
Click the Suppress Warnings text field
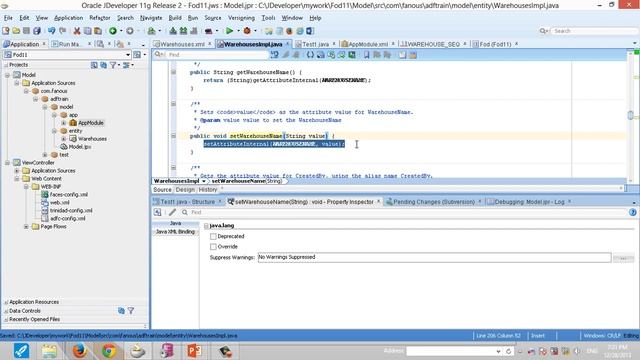point(434,258)
